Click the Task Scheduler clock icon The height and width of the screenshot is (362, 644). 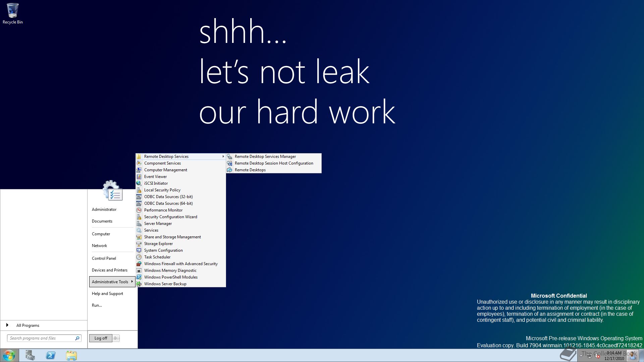(139, 257)
